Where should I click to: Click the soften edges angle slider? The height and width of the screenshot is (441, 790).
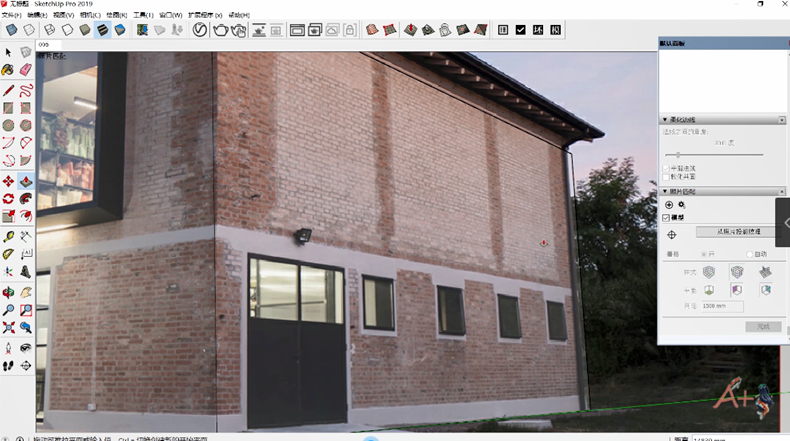coord(679,154)
